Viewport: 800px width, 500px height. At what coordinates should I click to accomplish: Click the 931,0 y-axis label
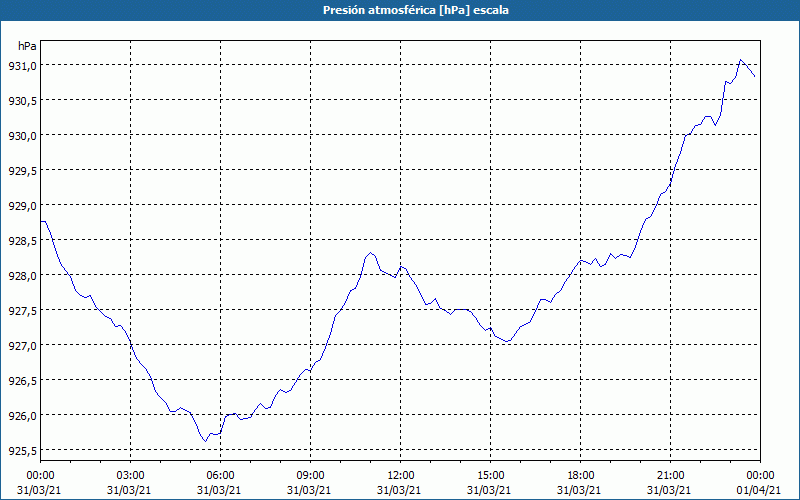click(x=22, y=65)
